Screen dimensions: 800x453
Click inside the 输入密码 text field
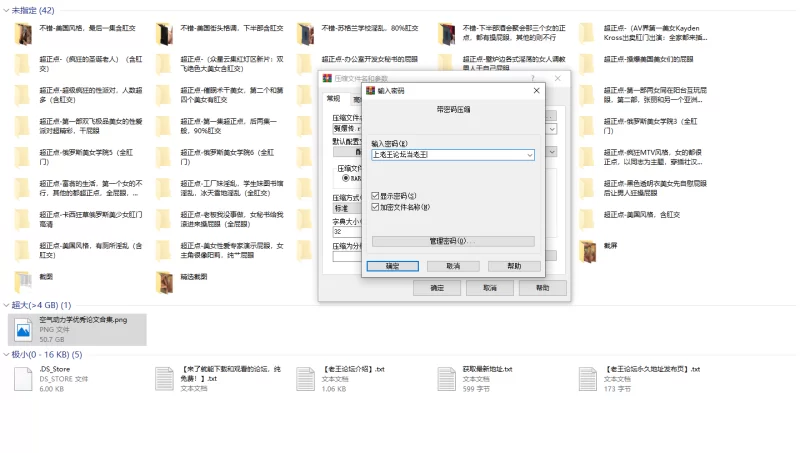point(448,155)
